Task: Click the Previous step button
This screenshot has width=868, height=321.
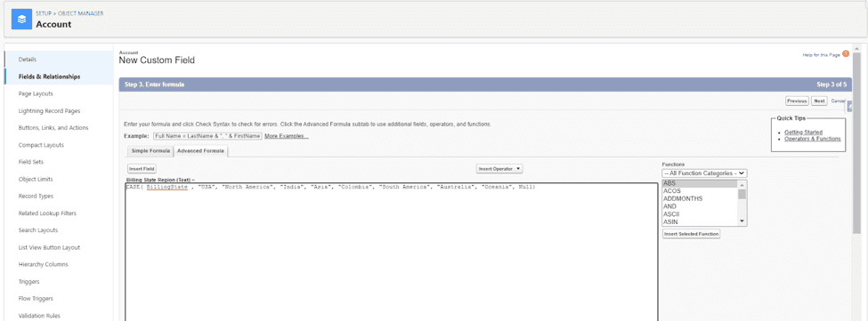Action: click(x=797, y=101)
